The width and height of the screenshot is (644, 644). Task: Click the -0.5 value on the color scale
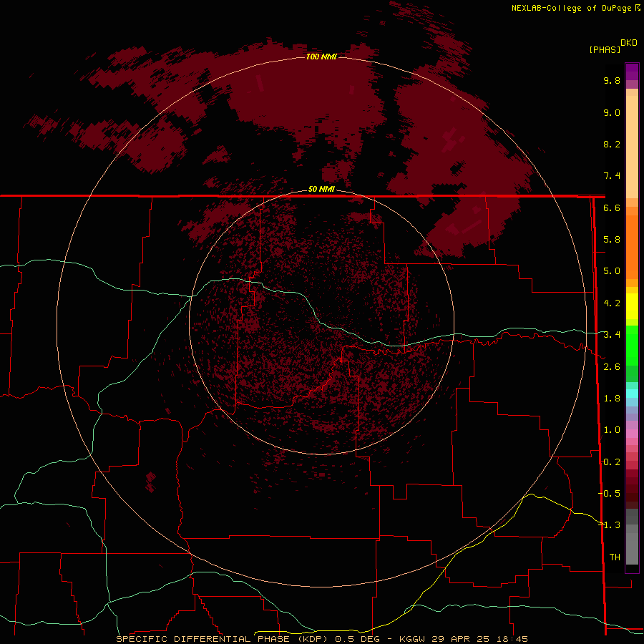click(609, 493)
